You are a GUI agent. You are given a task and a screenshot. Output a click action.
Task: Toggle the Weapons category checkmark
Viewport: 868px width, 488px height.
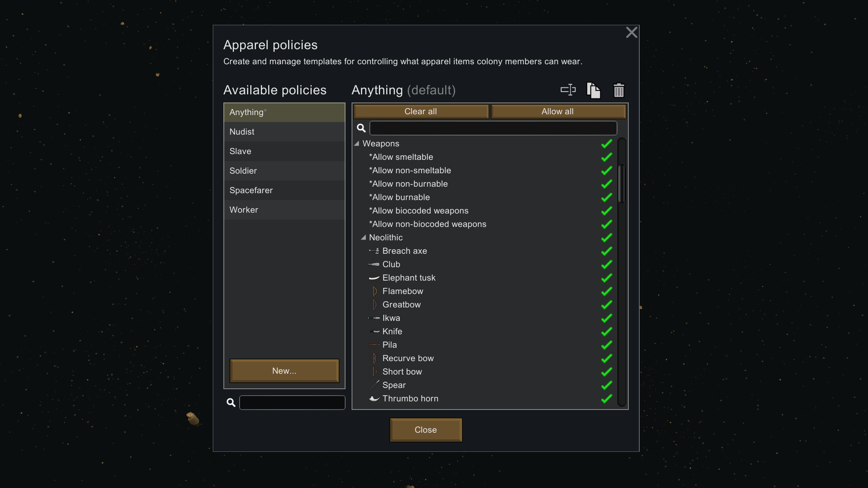[606, 144]
